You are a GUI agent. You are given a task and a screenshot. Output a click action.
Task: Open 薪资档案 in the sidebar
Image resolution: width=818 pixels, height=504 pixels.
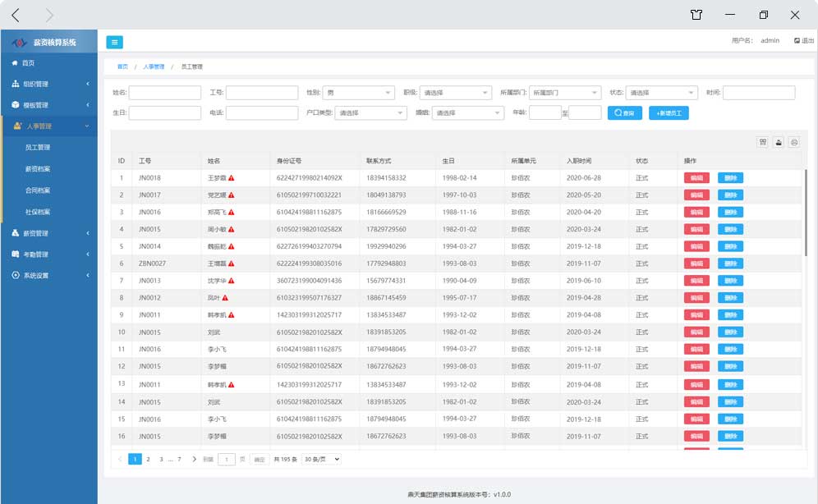coord(38,169)
